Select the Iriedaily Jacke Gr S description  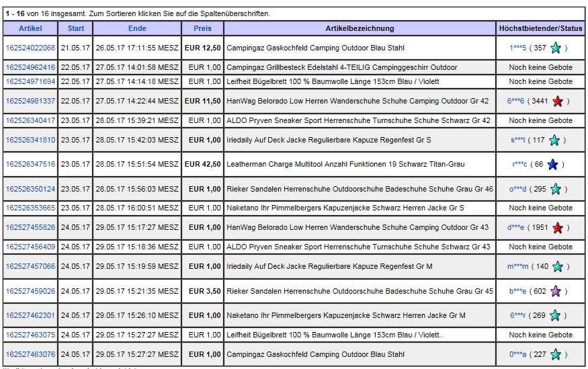point(329,140)
